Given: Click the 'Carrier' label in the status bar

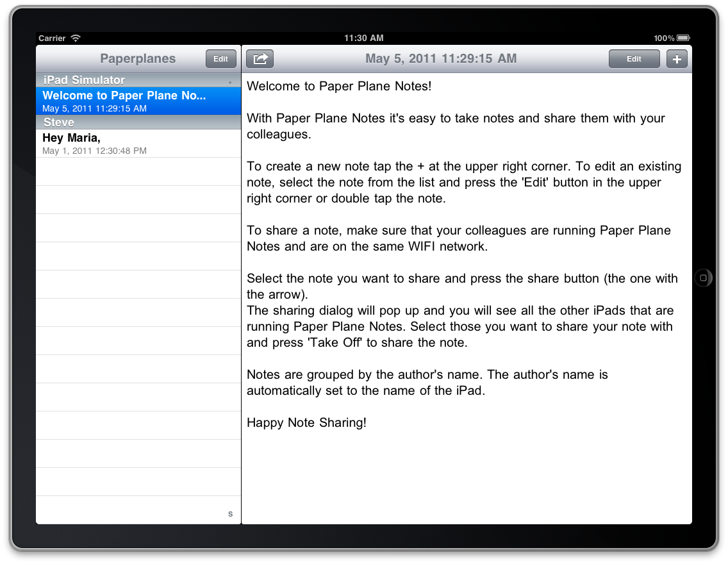Looking at the screenshot, I should (x=52, y=38).
